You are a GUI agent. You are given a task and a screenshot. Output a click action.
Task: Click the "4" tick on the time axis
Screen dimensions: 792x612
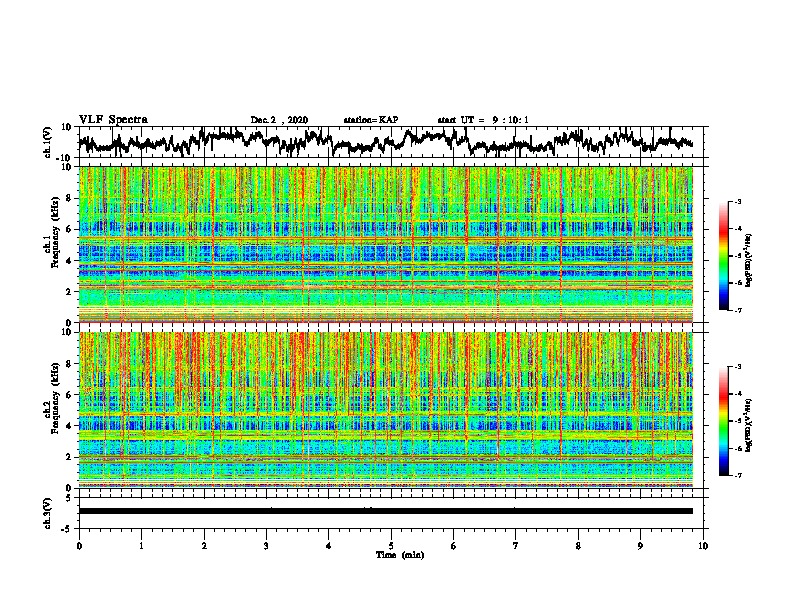tap(329, 546)
